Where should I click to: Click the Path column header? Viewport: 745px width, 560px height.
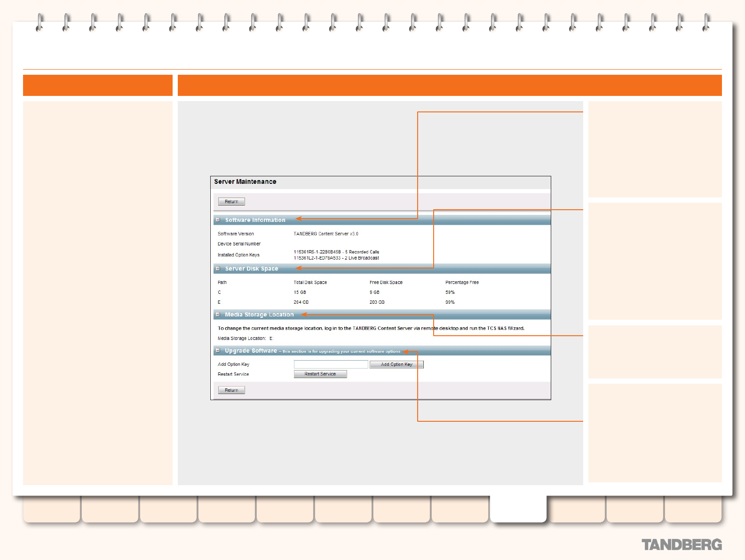pyautogui.click(x=222, y=283)
